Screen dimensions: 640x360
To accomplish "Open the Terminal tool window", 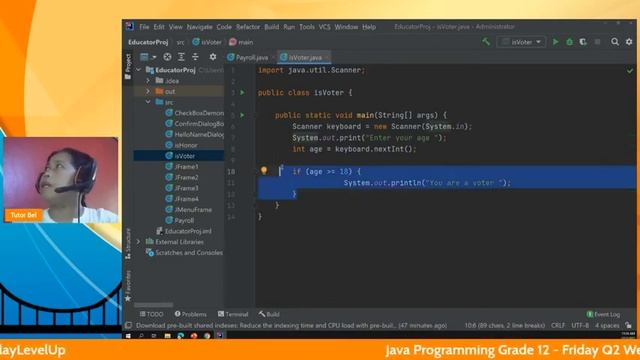I will pyautogui.click(x=233, y=314).
